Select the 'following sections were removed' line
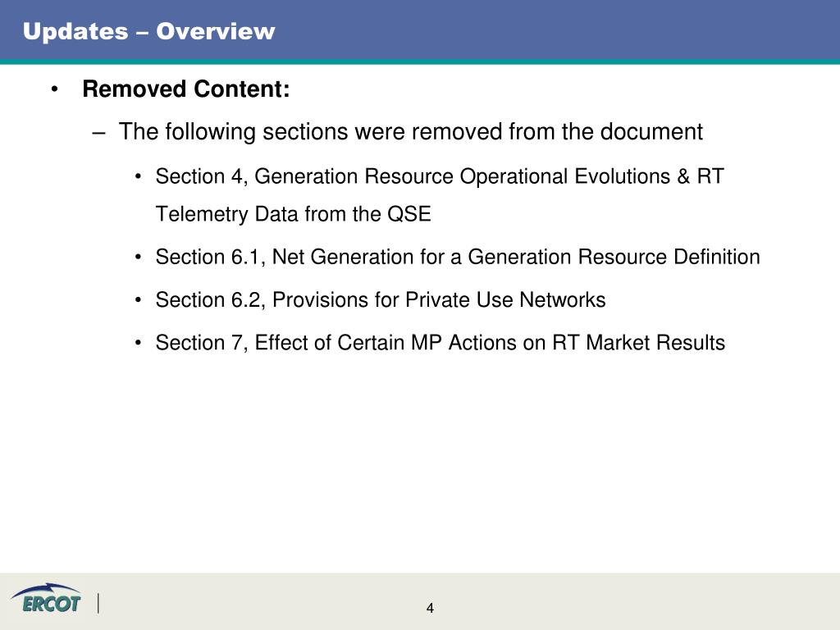 (410, 132)
